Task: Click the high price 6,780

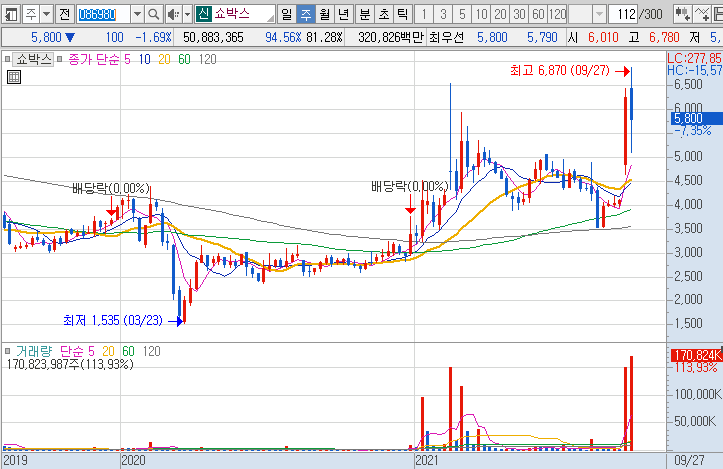Action: pyautogui.click(x=664, y=37)
